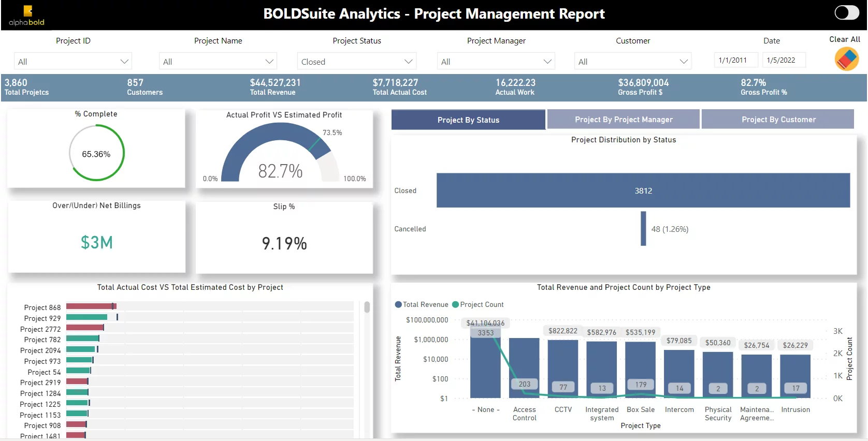Viewport: 868px width, 441px height.
Task: Click the 3353 project count label
Action: 485,333
